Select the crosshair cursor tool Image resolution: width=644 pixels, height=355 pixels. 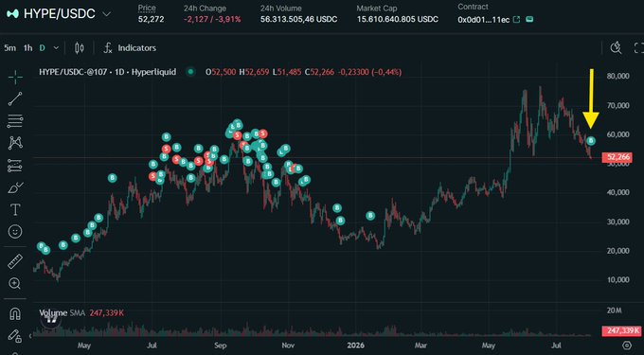(x=15, y=78)
